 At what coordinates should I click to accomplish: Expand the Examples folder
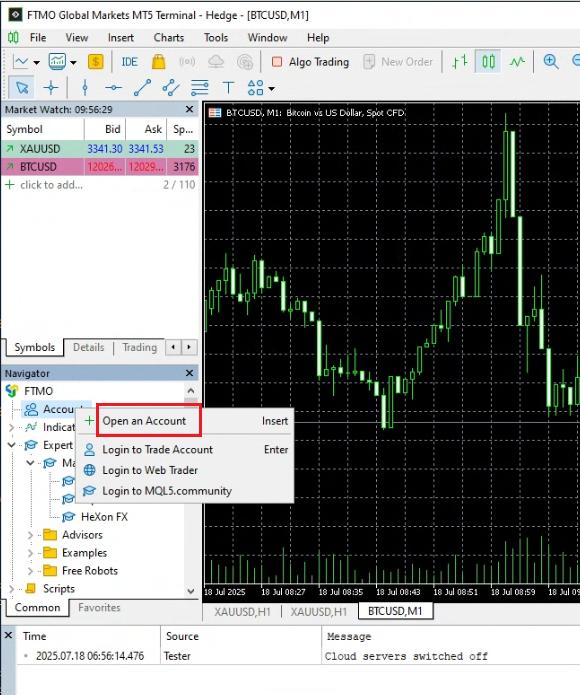point(30,553)
